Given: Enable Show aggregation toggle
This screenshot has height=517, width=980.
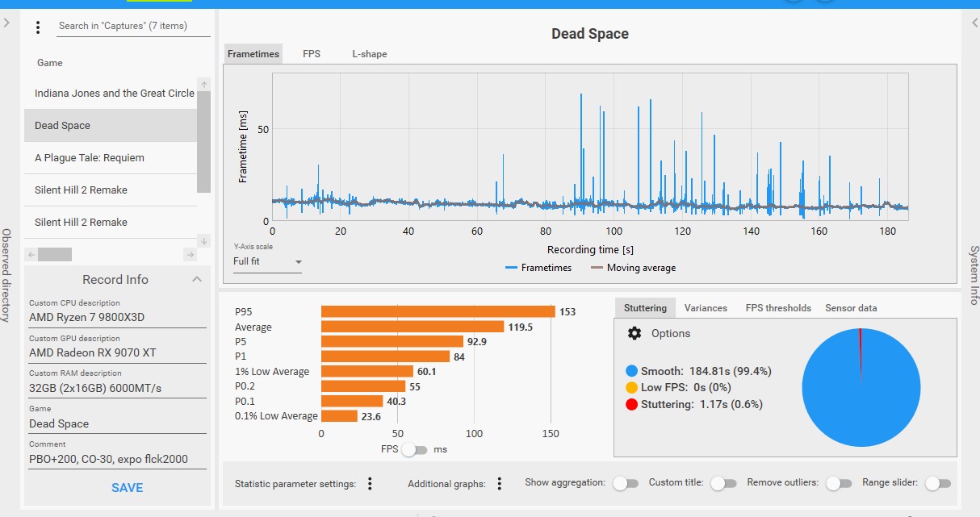Looking at the screenshot, I should pos(622,483).
